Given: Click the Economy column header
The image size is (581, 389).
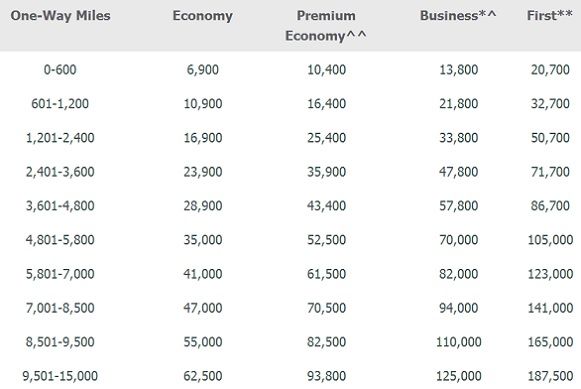Looking at the screenshot, I should pos(203,16).
